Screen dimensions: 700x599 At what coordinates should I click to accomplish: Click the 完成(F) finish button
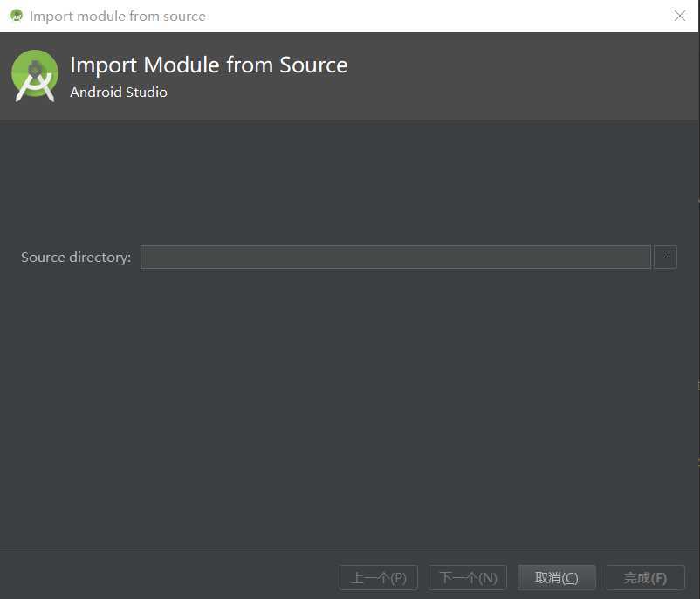coord(645,577)
